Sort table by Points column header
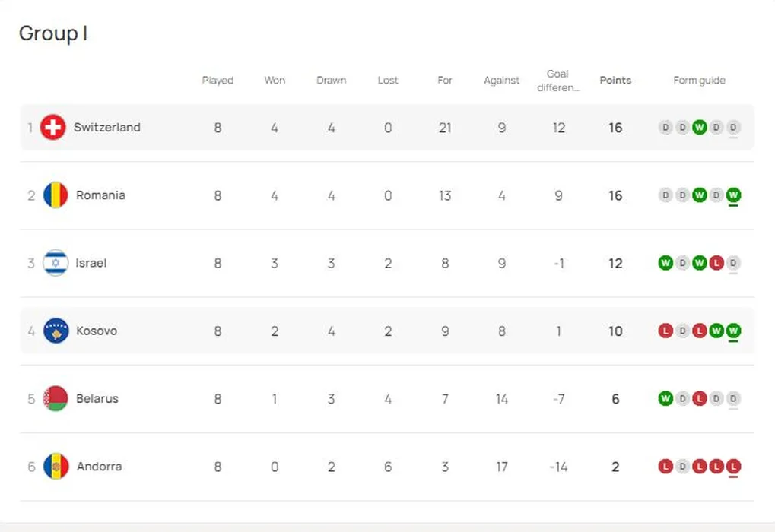 (615, 81)
